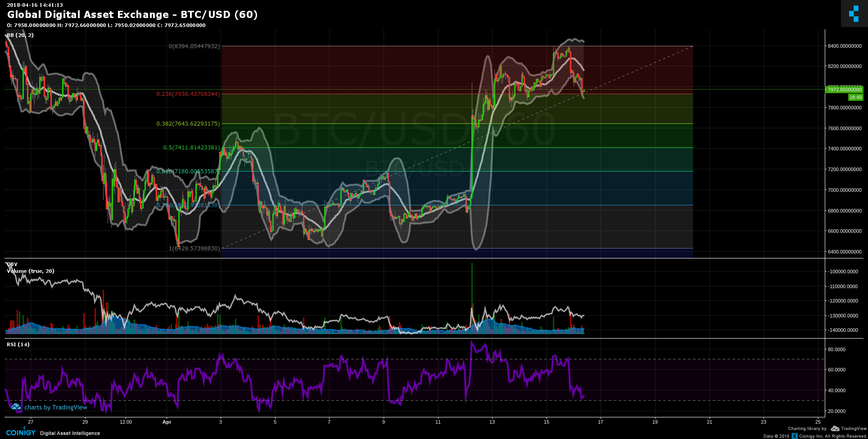Click the small Coinigy icon in the copyright line
Screen dimensions: 868x439
tap(795, 436)
